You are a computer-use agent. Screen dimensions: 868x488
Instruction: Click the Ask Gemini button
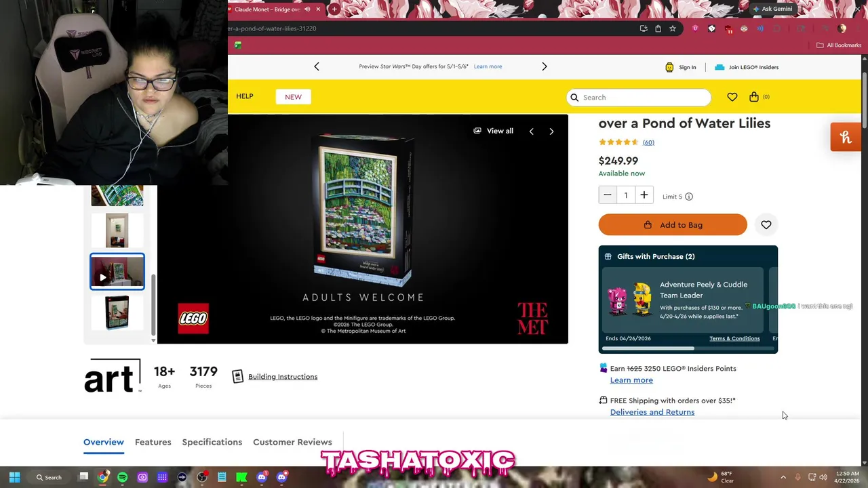[772, 9]
